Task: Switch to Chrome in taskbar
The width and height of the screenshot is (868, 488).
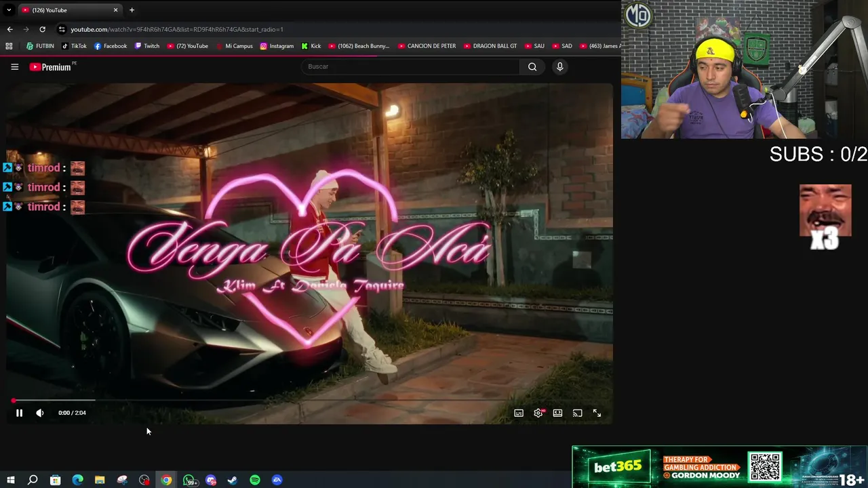Action: coord(166,480)
